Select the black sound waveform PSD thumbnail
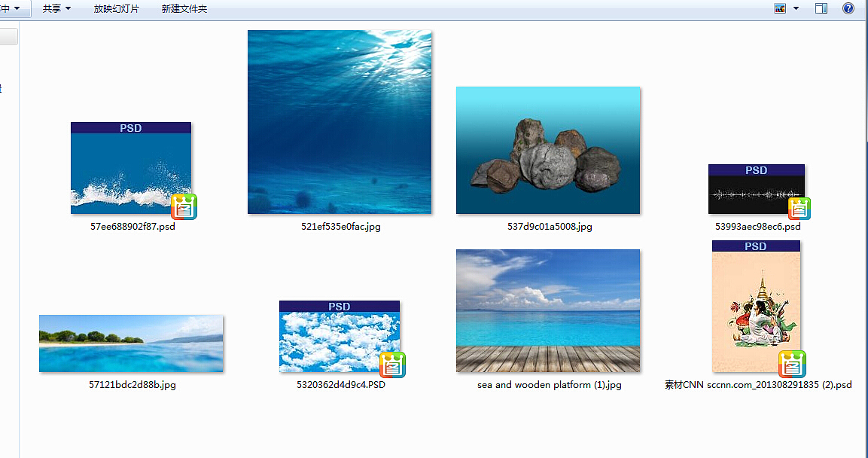 (x=756, y=189)
